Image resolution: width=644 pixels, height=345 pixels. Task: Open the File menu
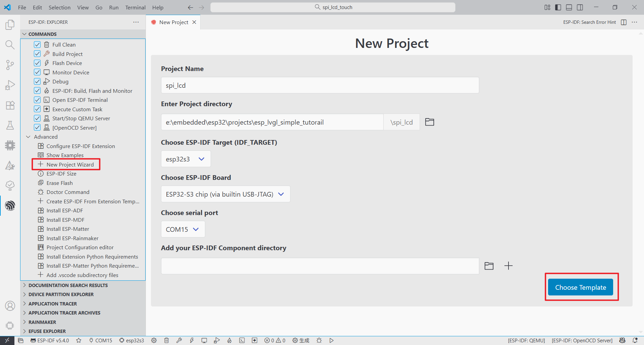[22, 7]
